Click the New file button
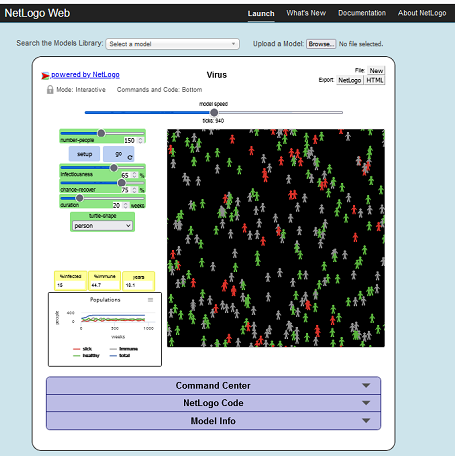455x456 pixels. coord(376,71)
